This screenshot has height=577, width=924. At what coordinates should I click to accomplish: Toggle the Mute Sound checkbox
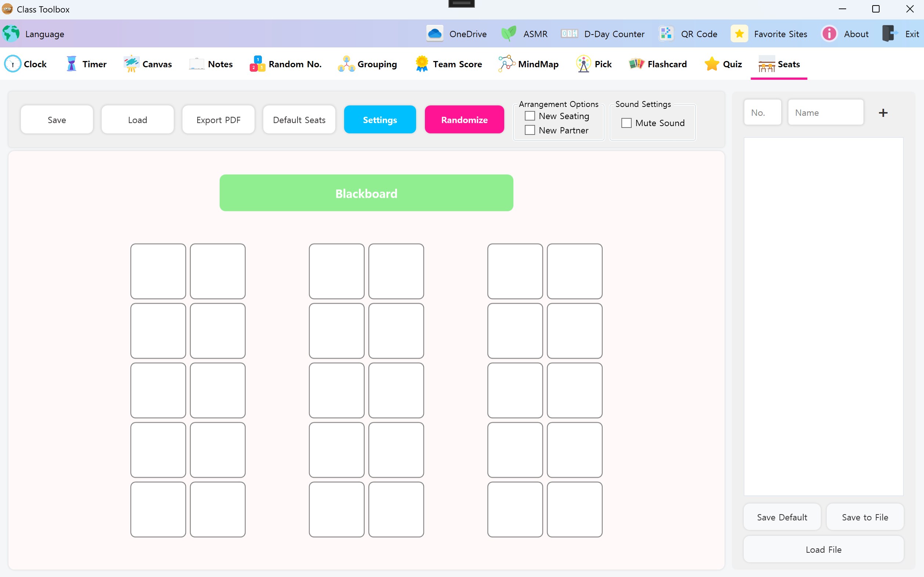(x=626, y=123)
